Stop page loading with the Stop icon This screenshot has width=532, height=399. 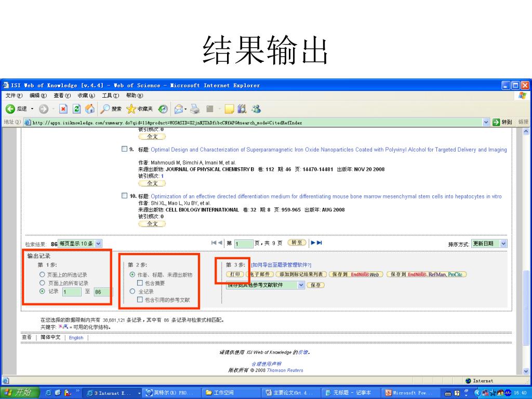[x=63, y=109]
